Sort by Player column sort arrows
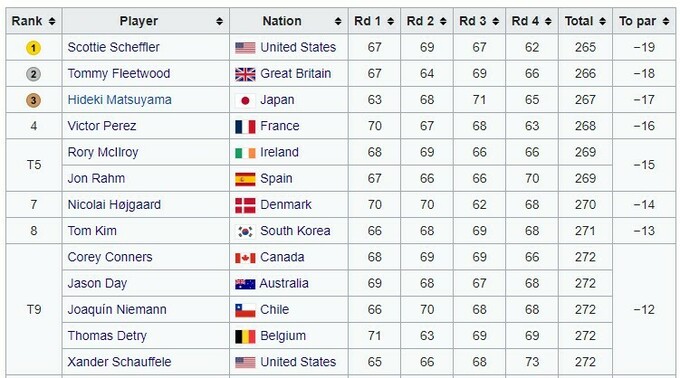The width and height of the screenshot is (680, 378). pyautogui.click(x=219, y=21)
